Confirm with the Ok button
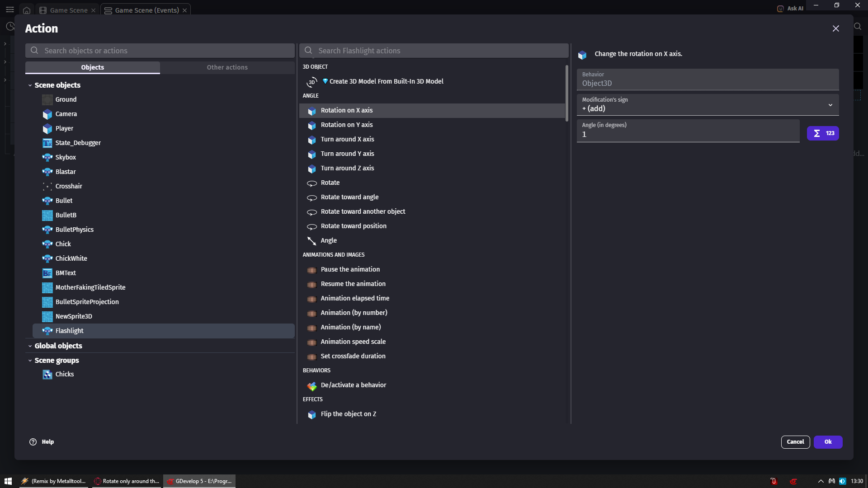Screen dimensions: 868x488 (x=827, y=442)
